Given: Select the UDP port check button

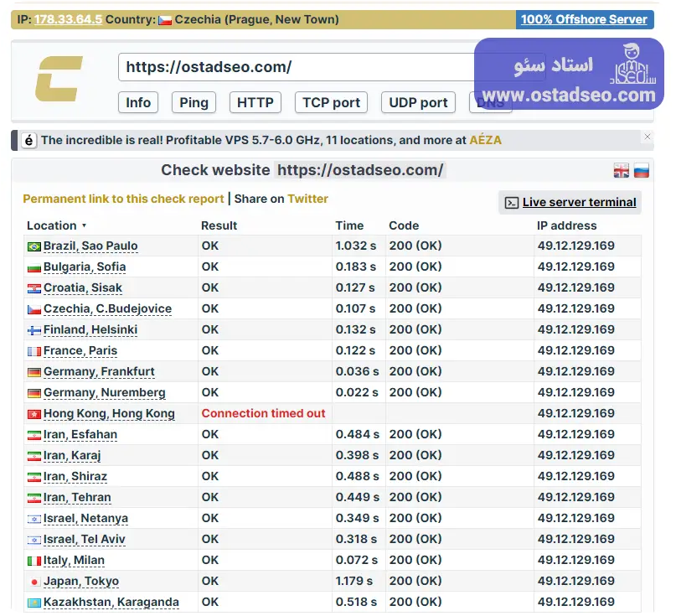Looking at the screenshot, I should coord(418,102).
